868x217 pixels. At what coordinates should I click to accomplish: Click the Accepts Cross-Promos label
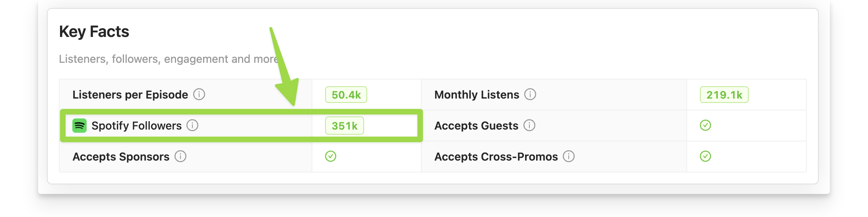(x=496, y=157)
